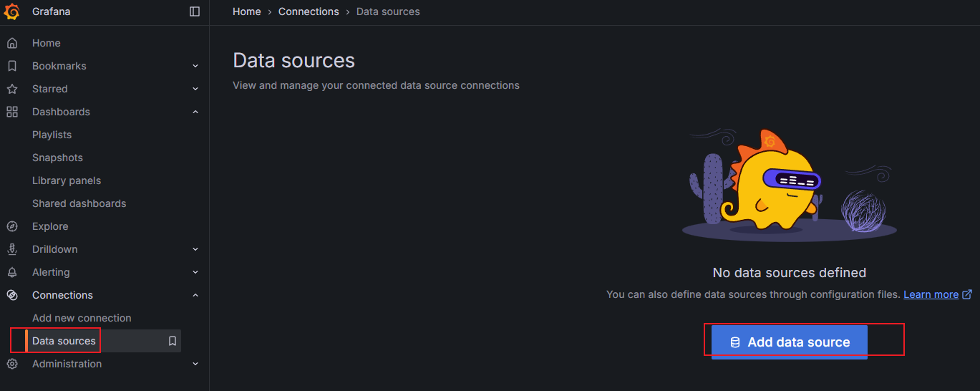Open Playlists in the sidebar
The height and width of the screenshot is (391, 980).
52,135
